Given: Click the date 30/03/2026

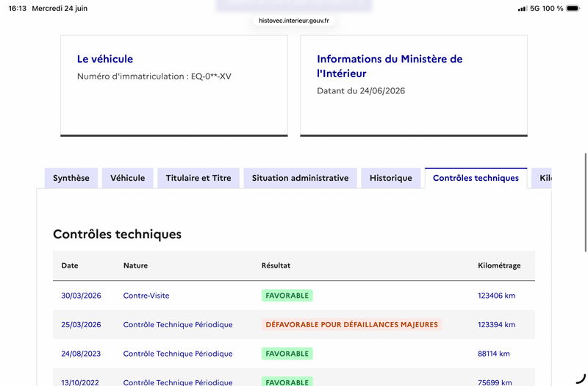Looking at the screenshot, I should [81, 296].
